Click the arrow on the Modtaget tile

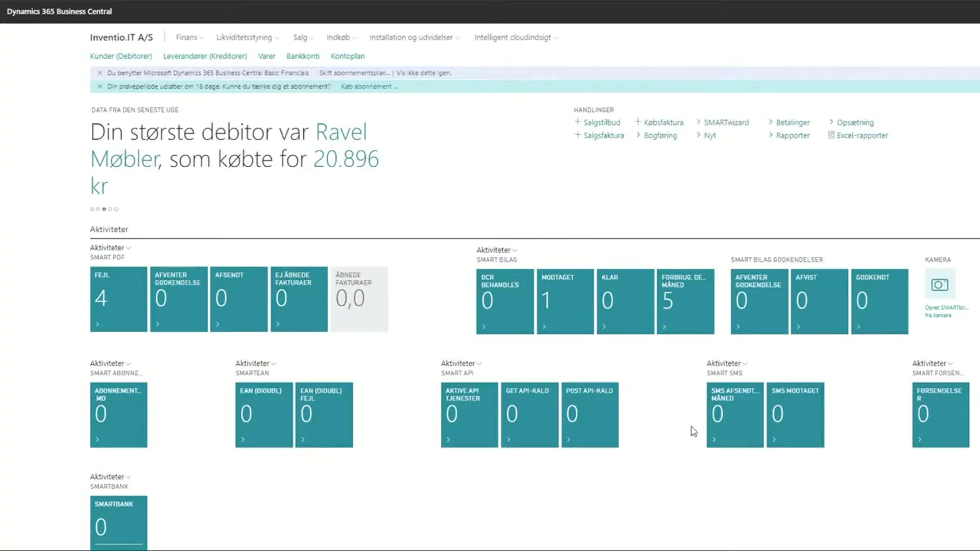click(x=544, y=327)
